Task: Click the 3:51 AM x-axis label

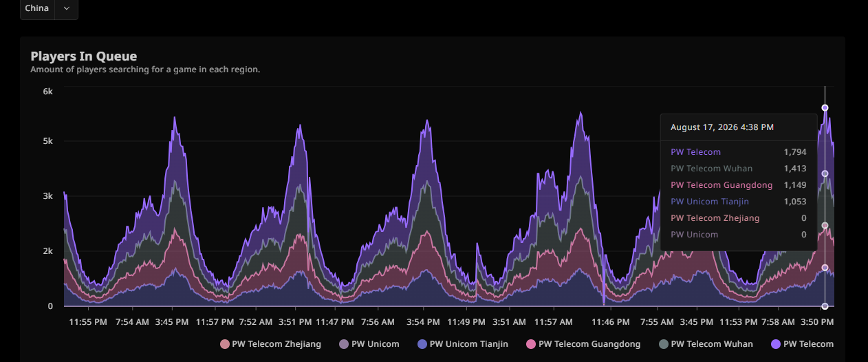Action: 510,321
